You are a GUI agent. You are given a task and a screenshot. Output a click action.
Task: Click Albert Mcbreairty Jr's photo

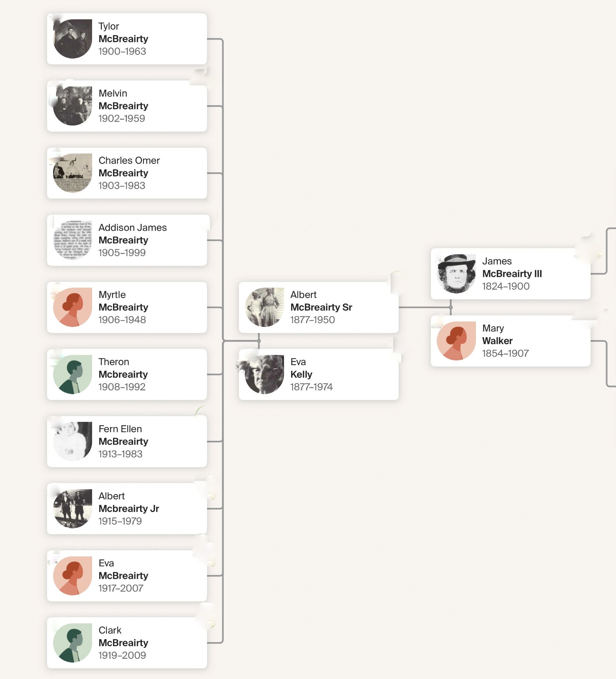72,508
